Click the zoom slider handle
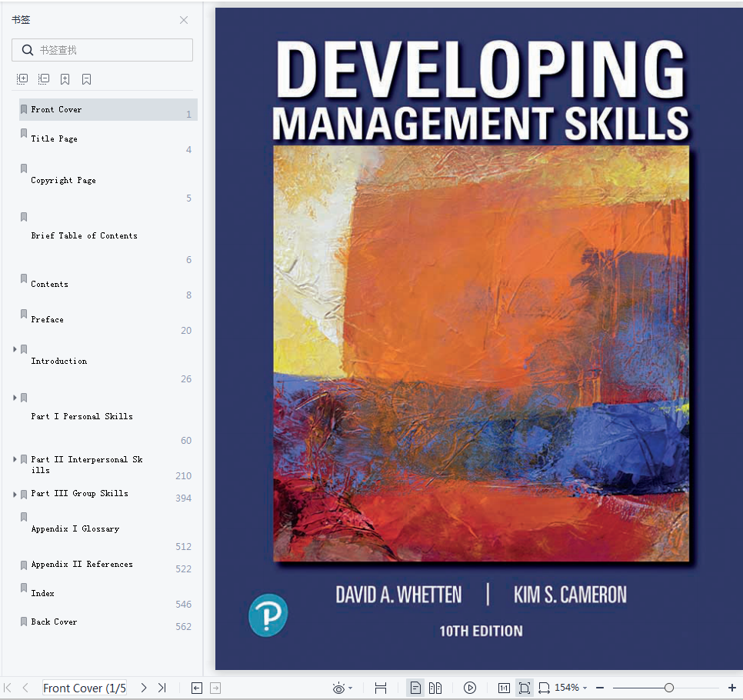Screen dimensions: 743x700 tap(668, 688)
